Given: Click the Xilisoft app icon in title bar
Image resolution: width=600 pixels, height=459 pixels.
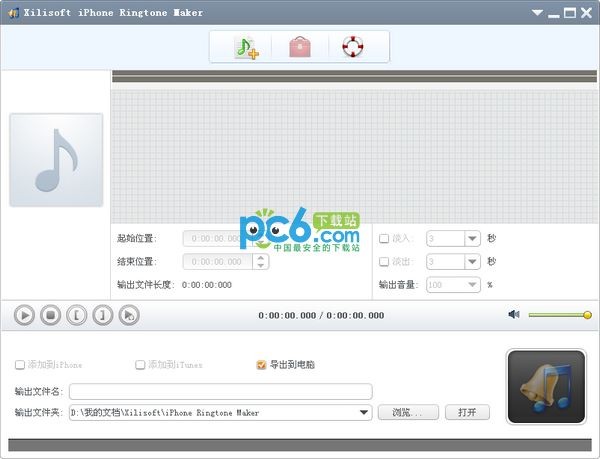Looking at the screenshot, I should point(13,13).
